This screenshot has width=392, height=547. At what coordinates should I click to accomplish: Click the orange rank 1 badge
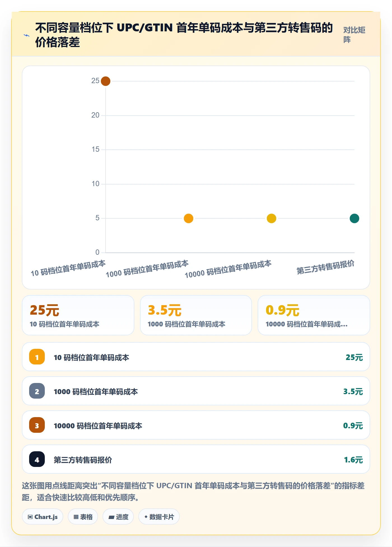coord(37,357)
